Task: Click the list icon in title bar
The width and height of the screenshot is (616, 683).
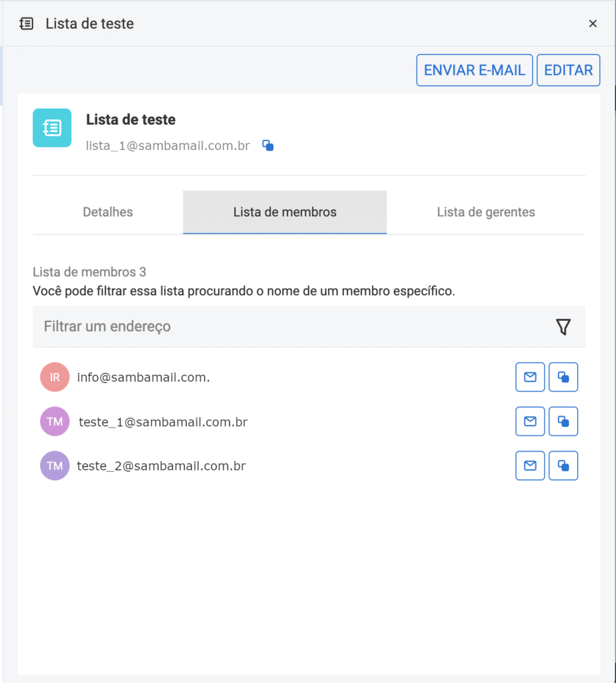Action: point(27,24)
